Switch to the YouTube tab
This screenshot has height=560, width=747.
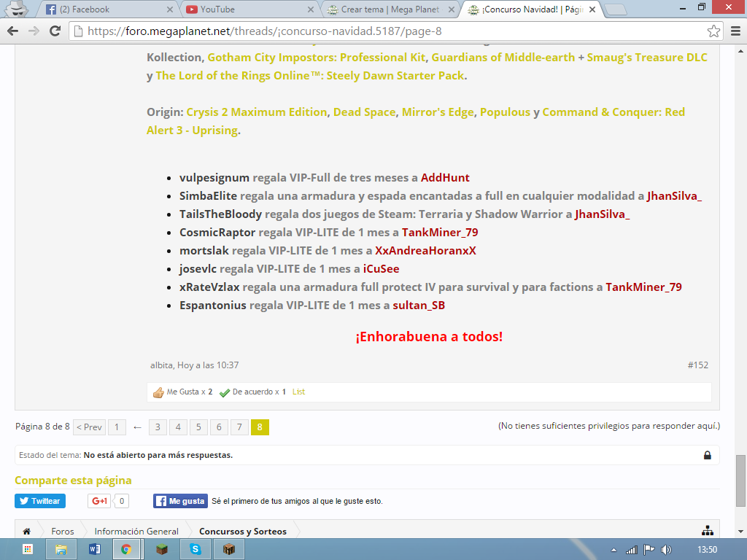[x=248, y=9]
